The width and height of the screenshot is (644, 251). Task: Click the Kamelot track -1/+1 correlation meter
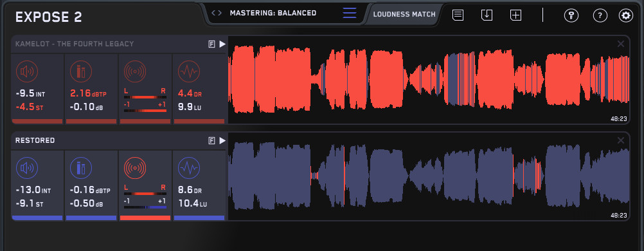[x=145, y=111]
